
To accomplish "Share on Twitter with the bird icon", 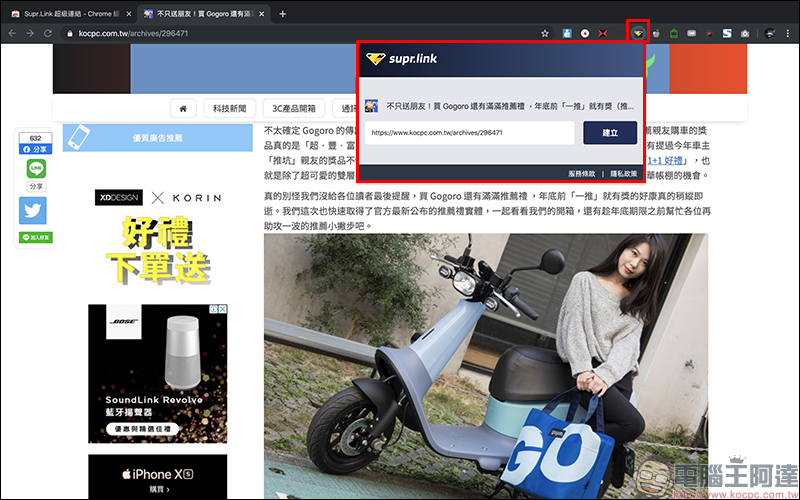I will (33, 210).
